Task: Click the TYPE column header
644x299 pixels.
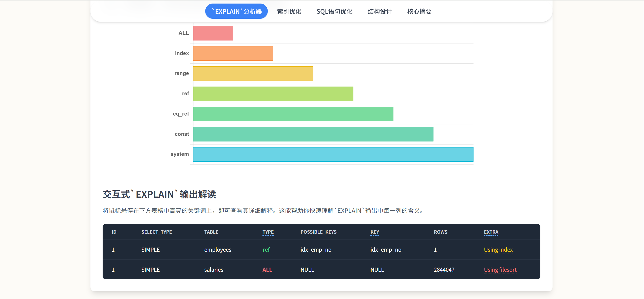Action: [x=268, y=232]
